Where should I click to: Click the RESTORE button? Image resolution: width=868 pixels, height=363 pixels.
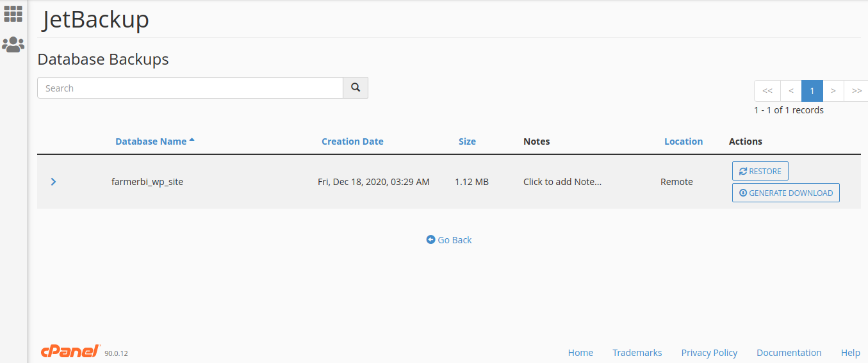760,171
